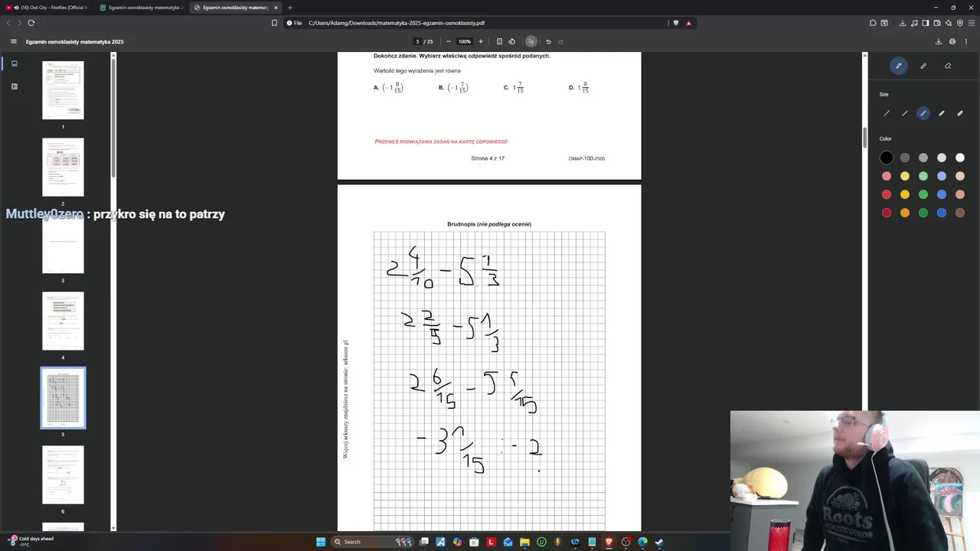Show the document outline sidebar view
The width and height of the screenshot is (980, 551).
tap(14, 86)
